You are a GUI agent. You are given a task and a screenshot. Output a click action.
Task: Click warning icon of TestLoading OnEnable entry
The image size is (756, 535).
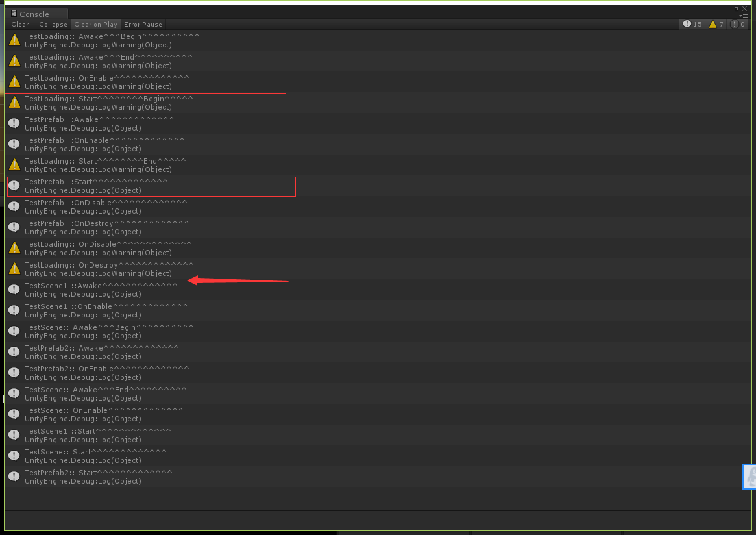(14, 82)
